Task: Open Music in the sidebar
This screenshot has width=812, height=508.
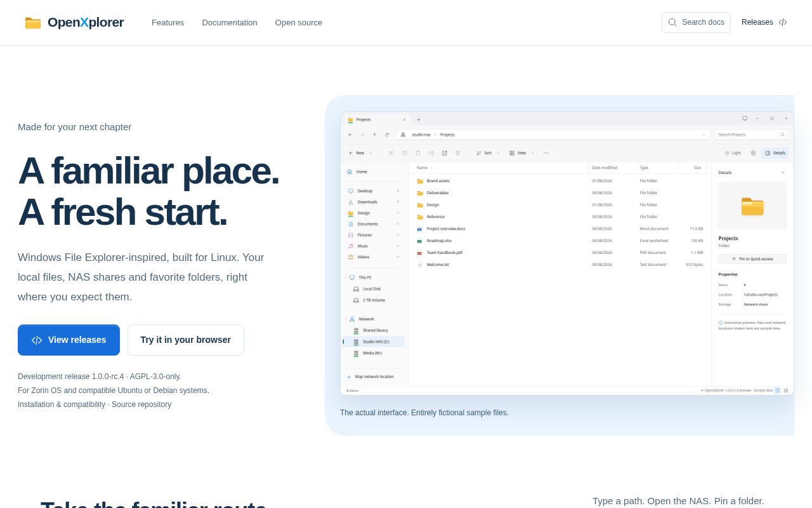Action: (374, 246)
